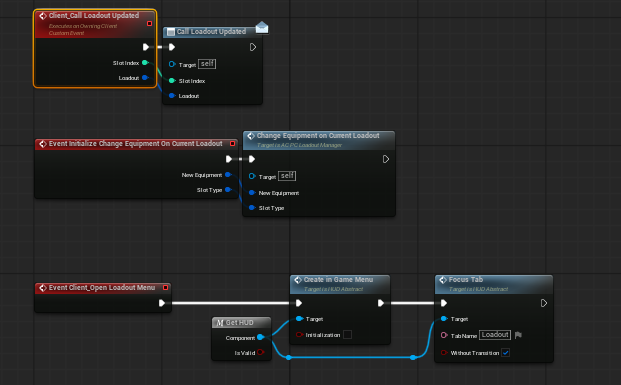
Task: Select the Client_Call Loadout Updated node title
Action: [x=94, y=15]
